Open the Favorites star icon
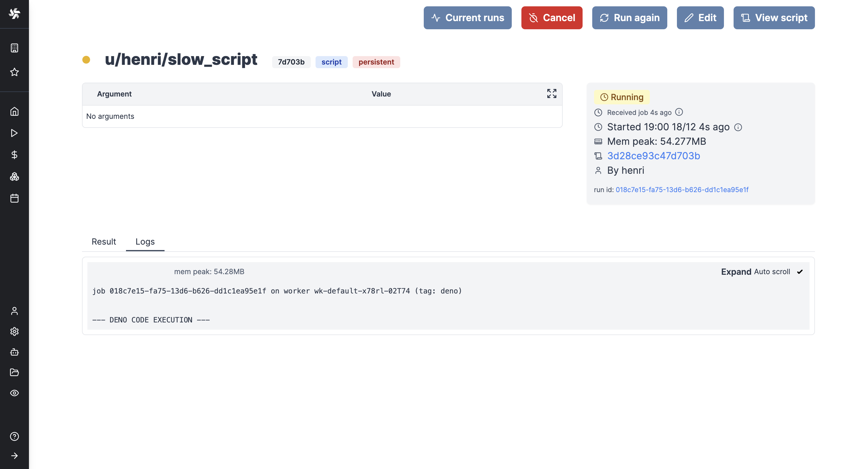 [14, 71]
